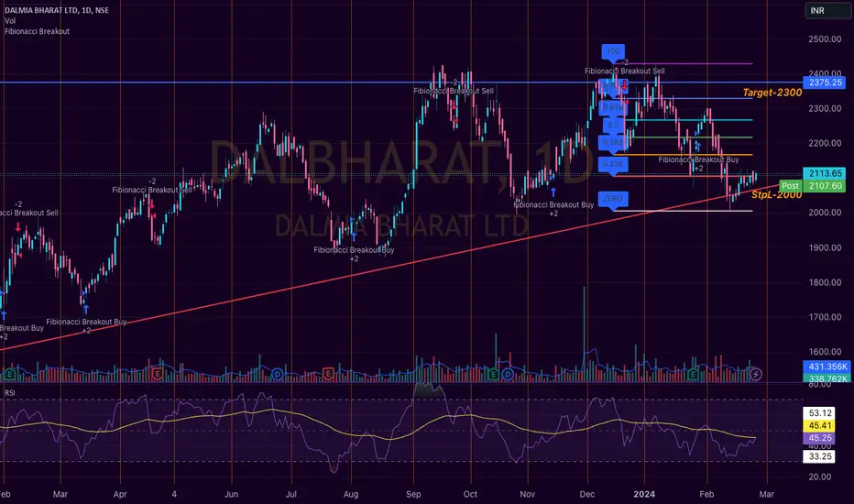Image resolution: width=854 pixels, height=504 pixels.
Task: Click the 53.12 RSI value tag
Action: pos(819,413)
